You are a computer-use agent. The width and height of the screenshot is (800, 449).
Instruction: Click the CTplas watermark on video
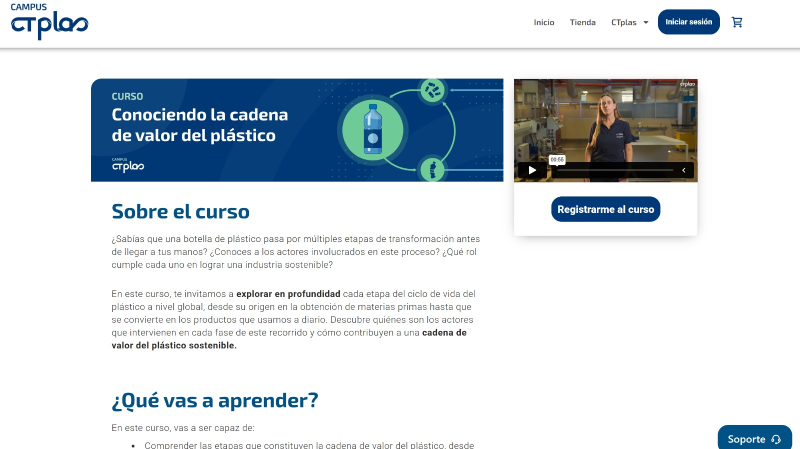(x=687, y=85)
